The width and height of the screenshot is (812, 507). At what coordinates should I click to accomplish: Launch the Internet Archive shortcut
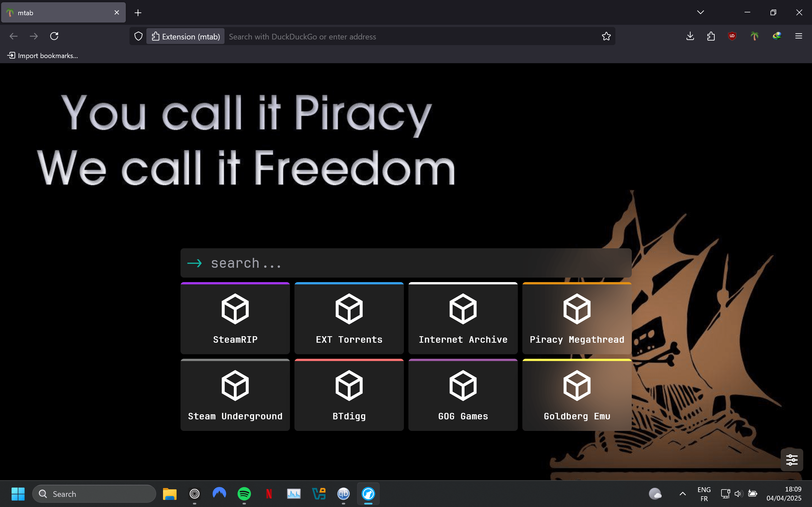[x=463, y=318]
